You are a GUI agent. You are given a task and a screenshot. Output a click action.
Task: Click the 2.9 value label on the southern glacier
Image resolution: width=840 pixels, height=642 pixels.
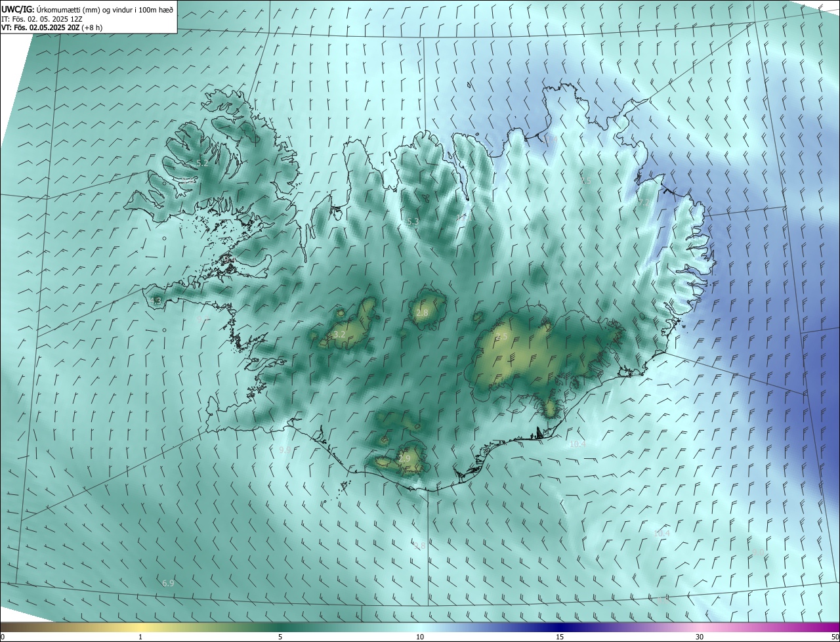tap(404, 458)
